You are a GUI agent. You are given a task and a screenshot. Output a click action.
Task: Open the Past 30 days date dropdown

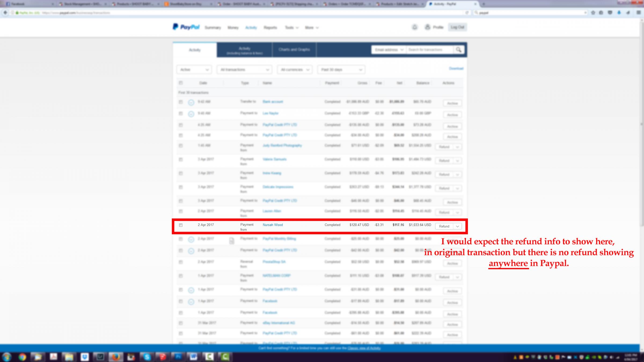341,70
